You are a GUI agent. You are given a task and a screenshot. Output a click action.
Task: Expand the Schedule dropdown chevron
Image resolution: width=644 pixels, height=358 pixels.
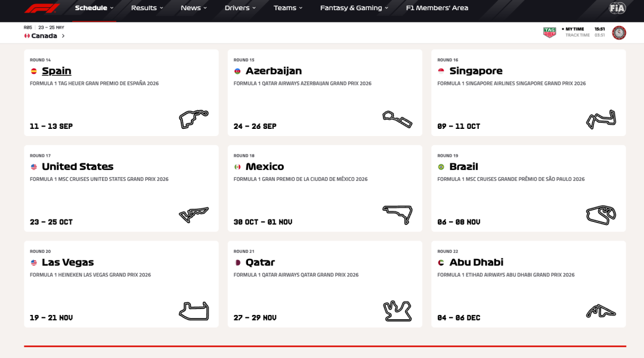112,8
